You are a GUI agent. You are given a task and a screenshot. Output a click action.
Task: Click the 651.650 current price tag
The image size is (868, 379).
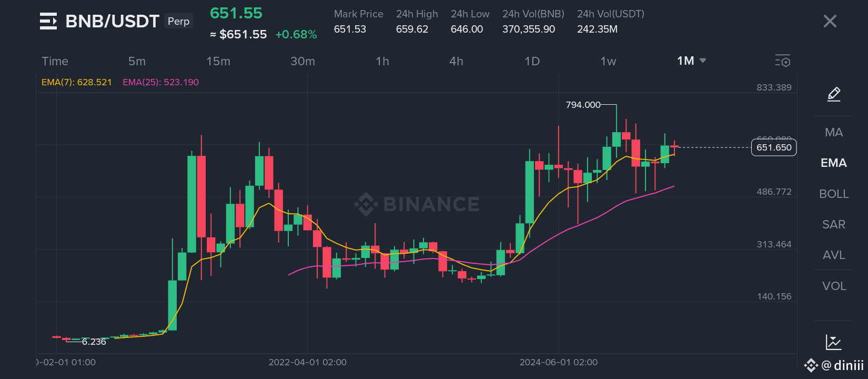click(774, 147)
